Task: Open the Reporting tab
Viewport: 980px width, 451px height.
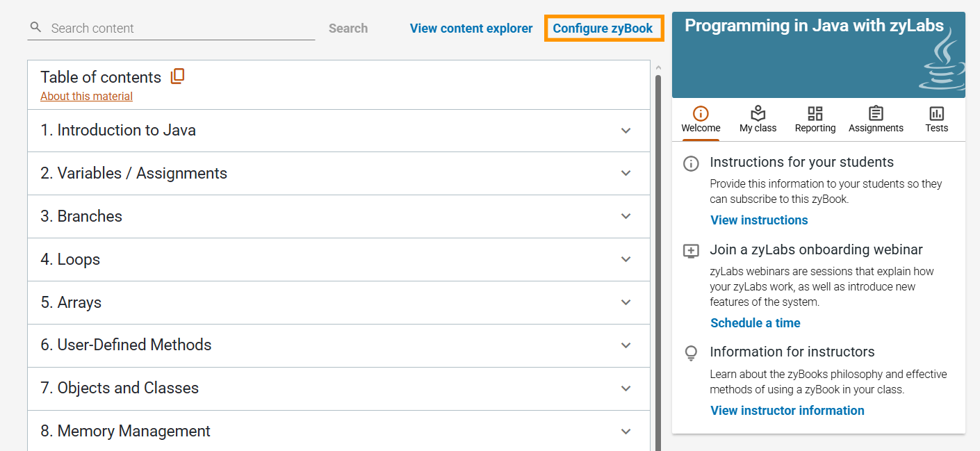Action: point(815,120)
